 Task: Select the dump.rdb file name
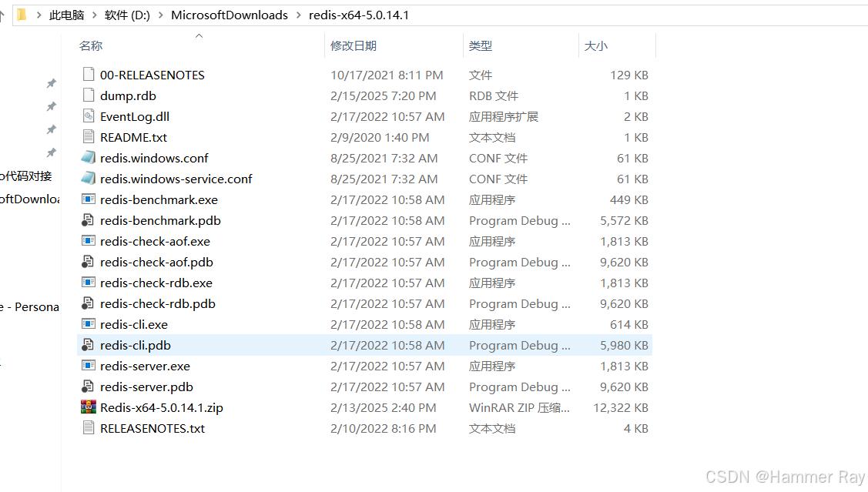pyautogui.click(x=128, y=95)
